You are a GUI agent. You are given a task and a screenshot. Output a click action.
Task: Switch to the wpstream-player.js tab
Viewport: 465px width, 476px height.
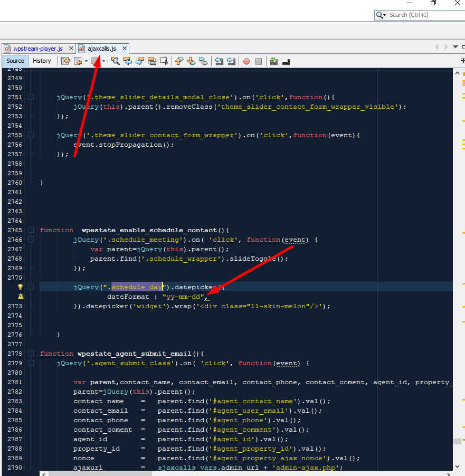[37, 49]
